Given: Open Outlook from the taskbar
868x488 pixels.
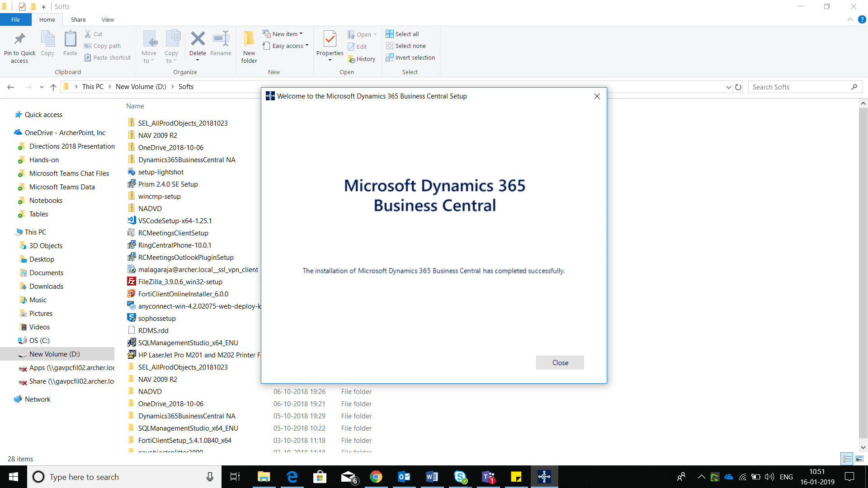Looking at the screenshot, I should click(404, 477).
